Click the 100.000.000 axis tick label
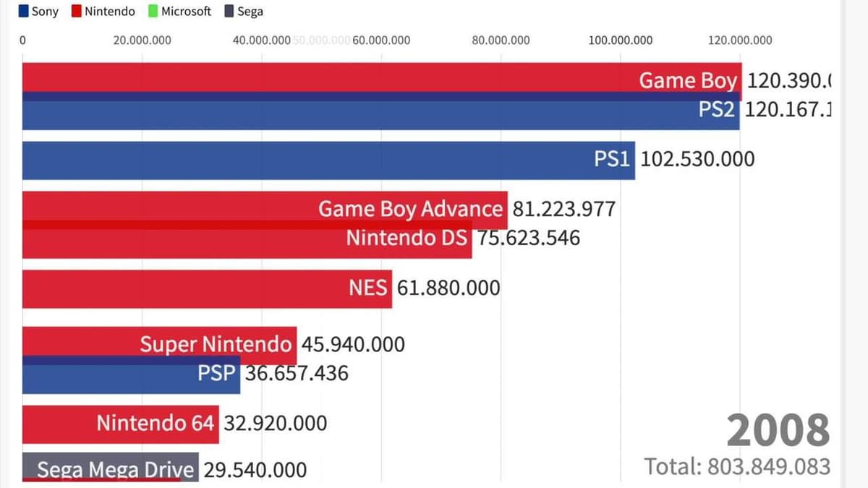 coord(621,40)
